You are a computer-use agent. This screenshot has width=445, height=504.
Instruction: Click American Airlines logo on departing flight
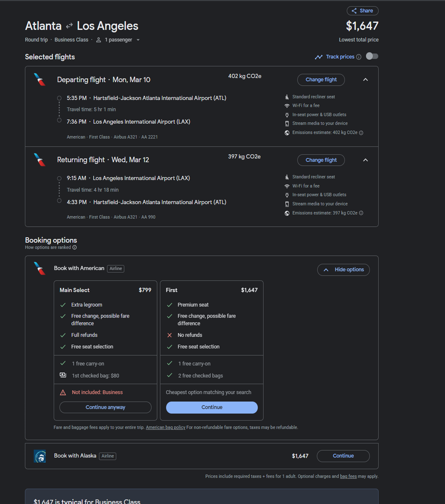(40, 80)
